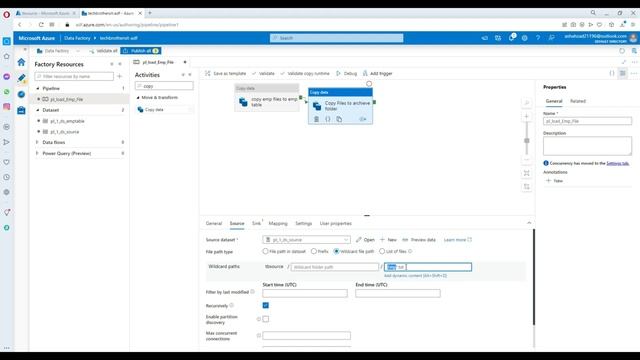Open Messenger in Opera sidebar
The image size is (640, 360).
[7, 77]
